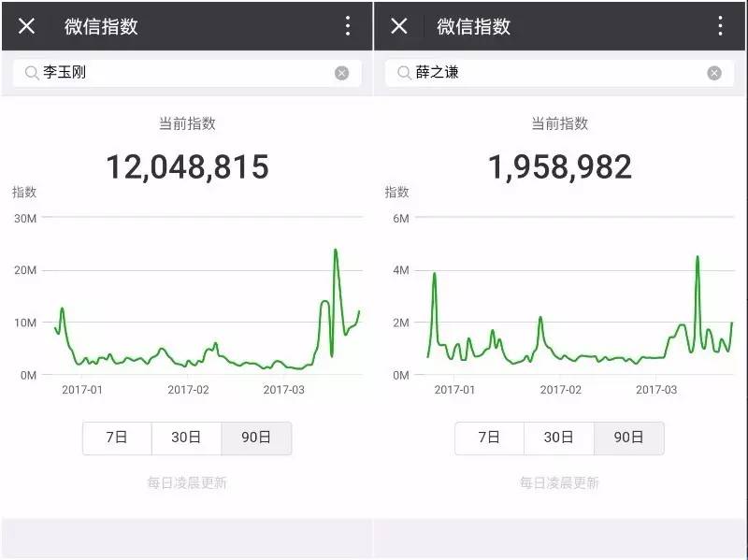Close the right WeChat Index page
This screenshot has width=748, height=560.
pyautogui.click(x=399, y=26)
